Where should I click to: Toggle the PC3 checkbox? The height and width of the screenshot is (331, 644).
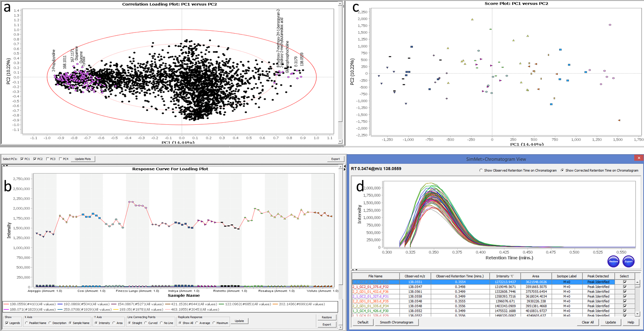(x=48, y=159)
